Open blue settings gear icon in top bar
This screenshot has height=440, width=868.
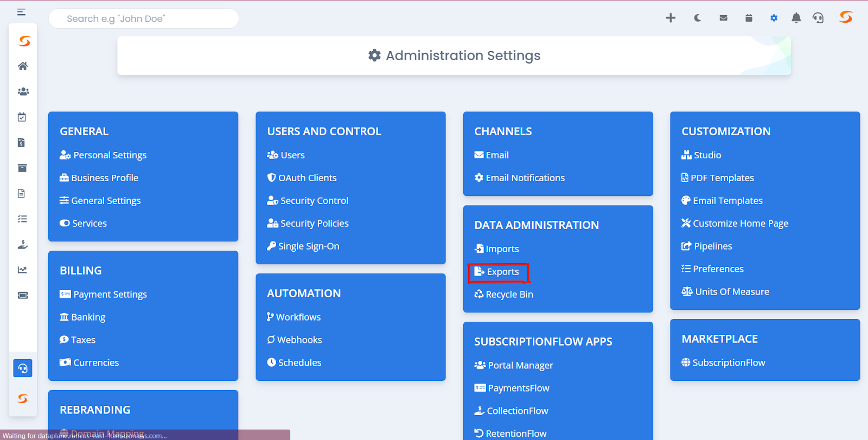click(774, 18)
